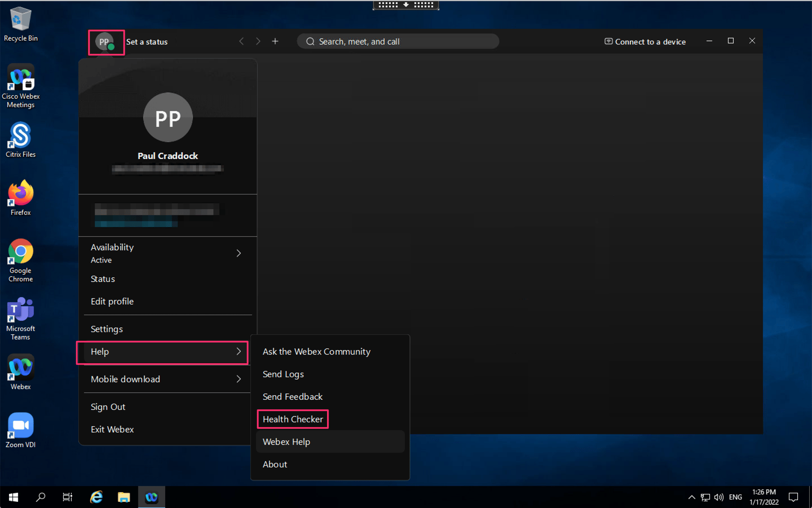
Task: Select Health Checker from the Help submenu
Action: click(293, 419)
